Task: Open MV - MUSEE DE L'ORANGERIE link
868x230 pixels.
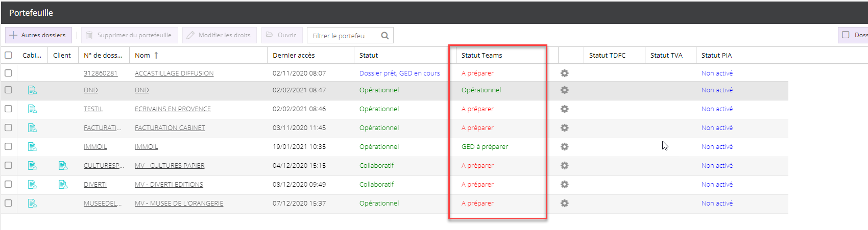Action: 179,203
